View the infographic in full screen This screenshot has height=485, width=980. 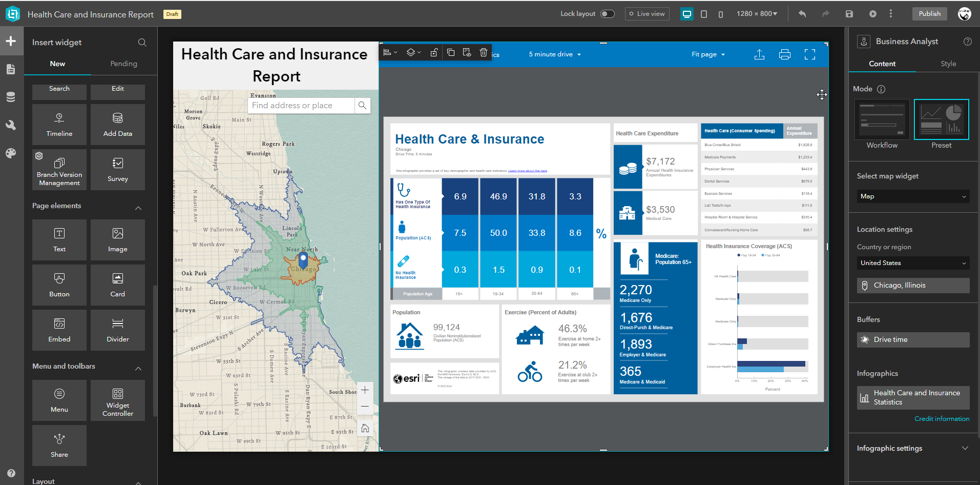(x=809, y=54)
